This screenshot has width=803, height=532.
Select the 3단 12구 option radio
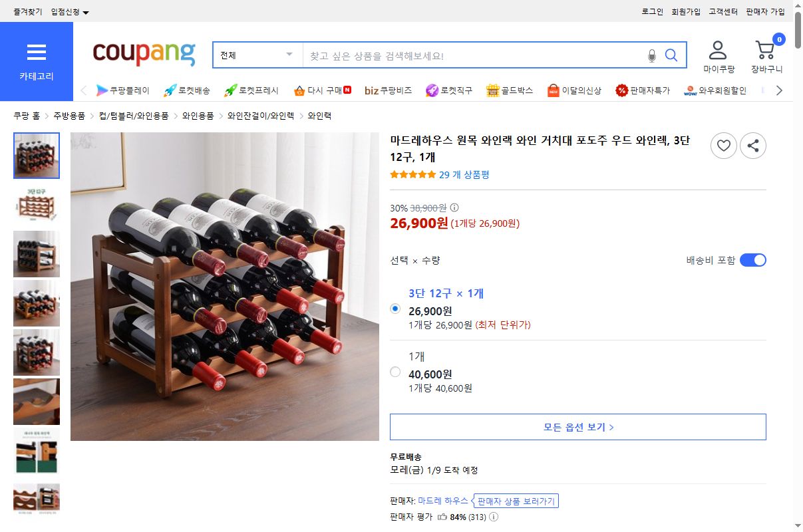pos(395,309)
